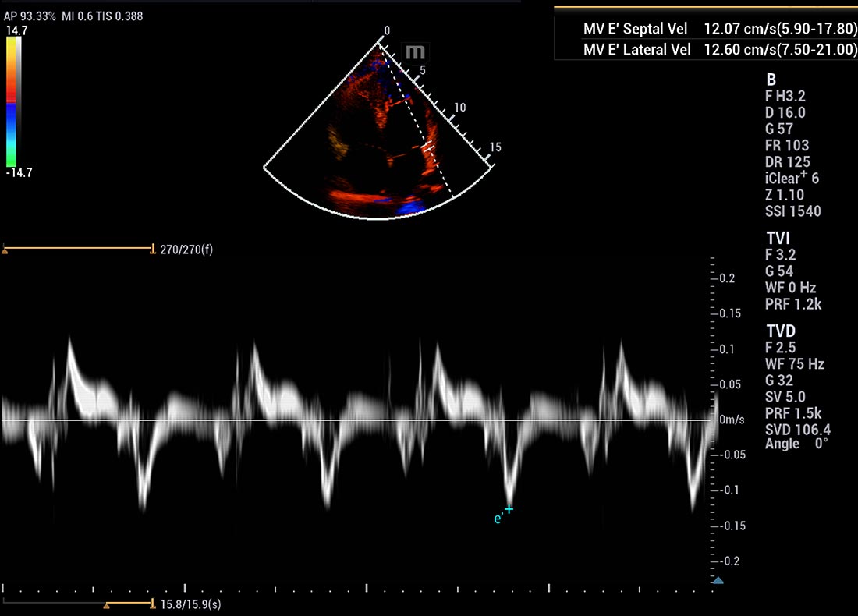Click the TVD parameter heading

tap(781, 331)
